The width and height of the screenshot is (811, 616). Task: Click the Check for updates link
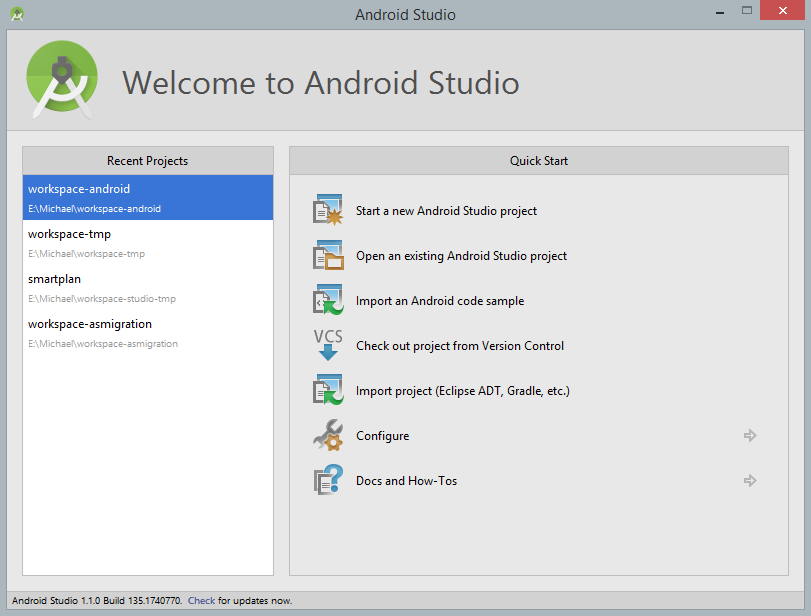point(201,600)
